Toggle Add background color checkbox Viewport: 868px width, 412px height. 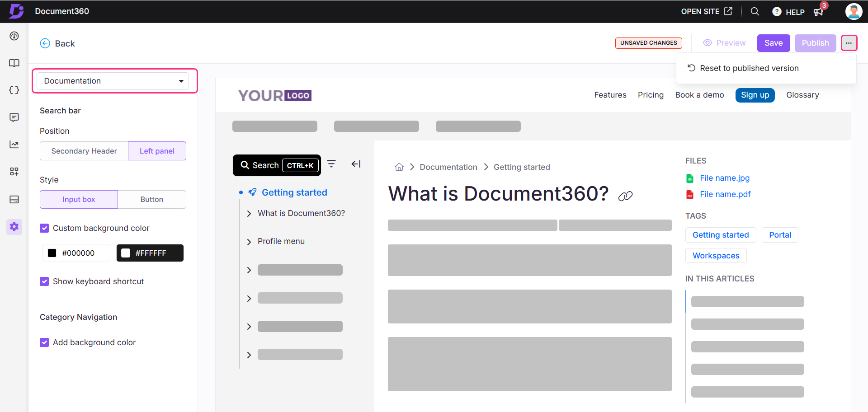tap(44, 342)
